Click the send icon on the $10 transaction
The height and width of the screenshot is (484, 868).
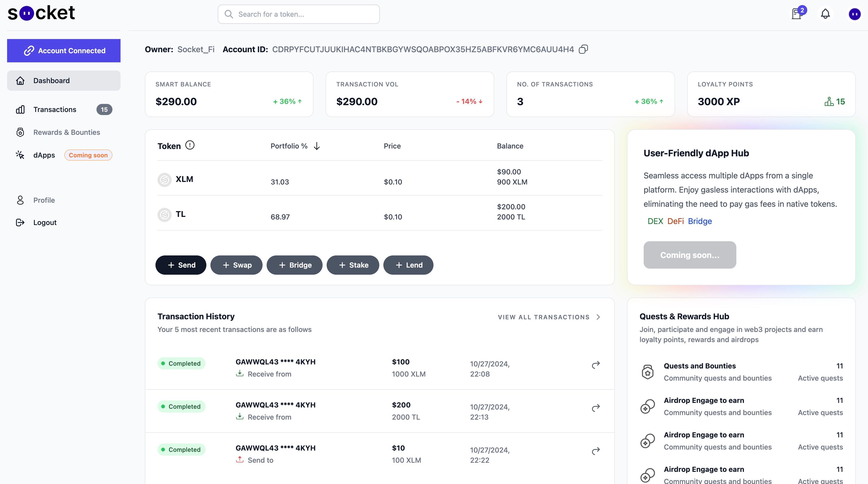[x=240, y=459]
